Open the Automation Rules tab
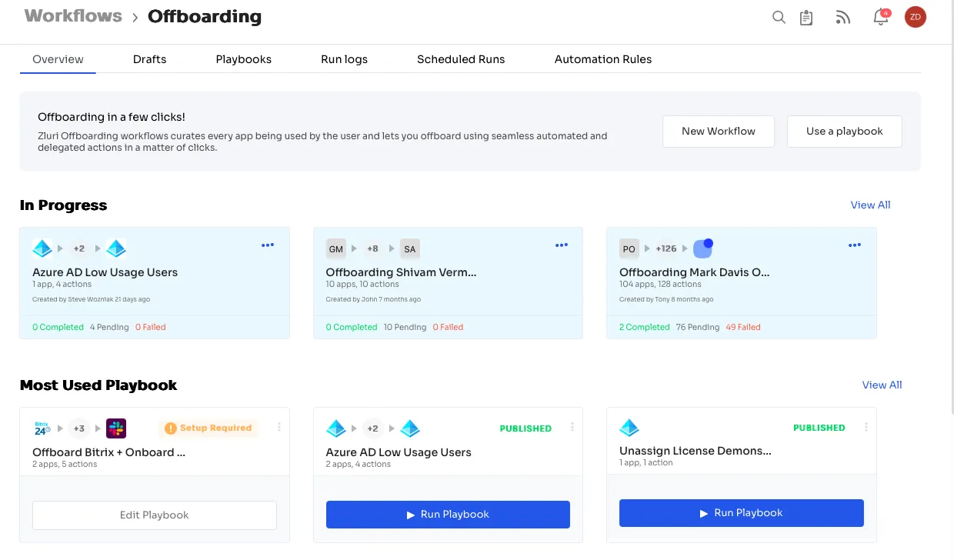 (x=603, y=59)
